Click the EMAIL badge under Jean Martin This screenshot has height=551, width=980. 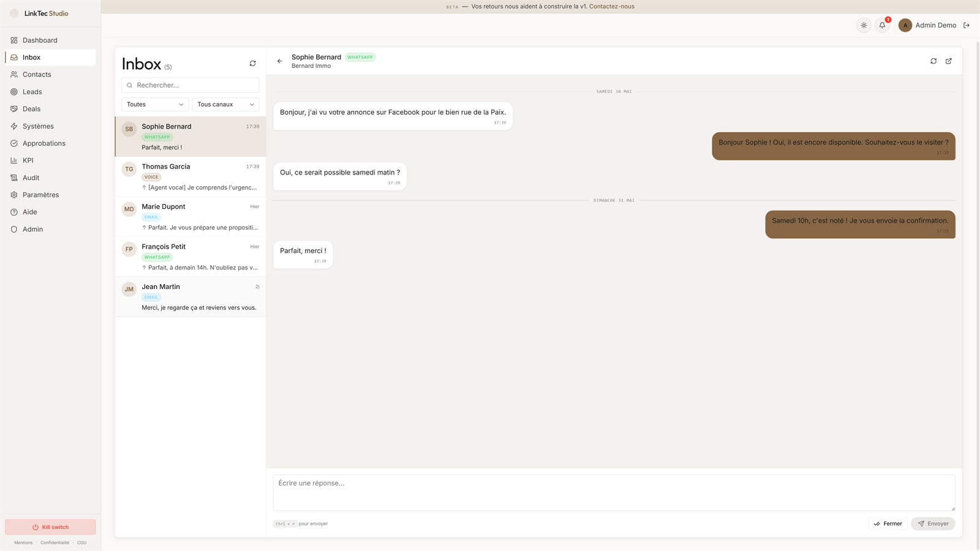(x=151, y=298)
